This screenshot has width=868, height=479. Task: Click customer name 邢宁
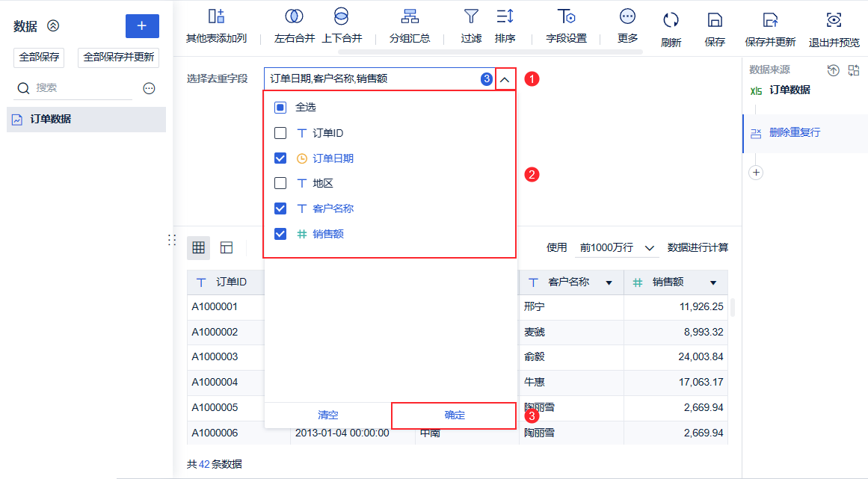click(535, 307)
